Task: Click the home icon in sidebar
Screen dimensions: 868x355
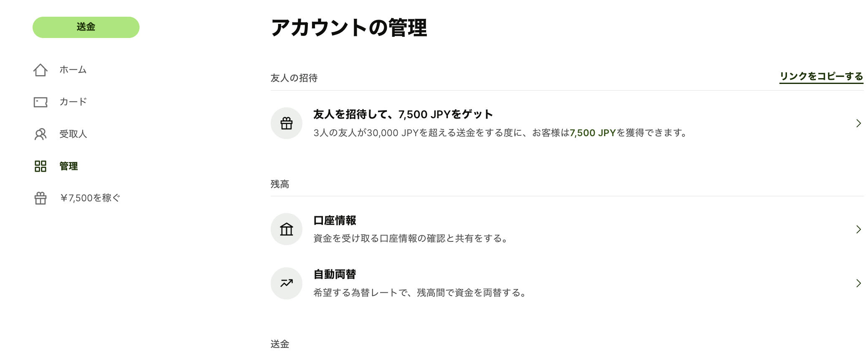Action: [41, 70]
